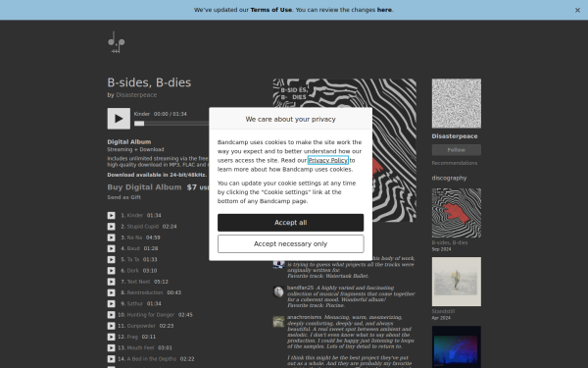Play track 14 A Bed in the Depths
The image size is (588, 368).
[x=111, y=359]
